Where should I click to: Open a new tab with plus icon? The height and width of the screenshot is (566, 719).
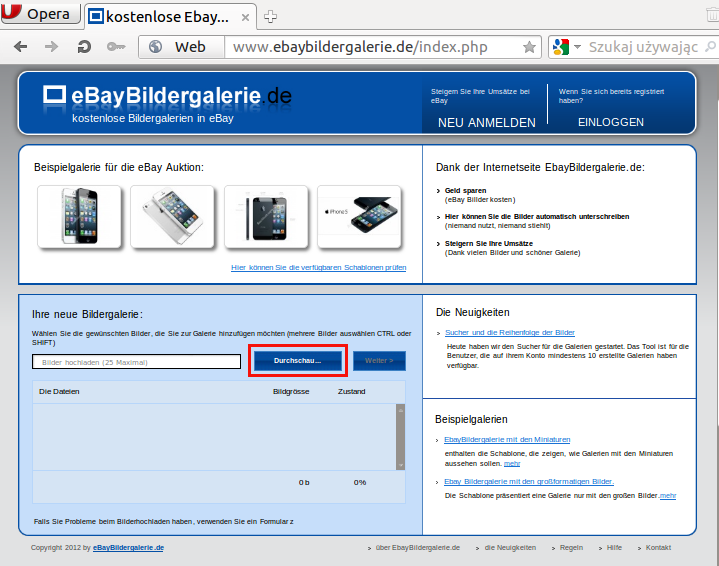pyautogui.click(x=270, y=17)
